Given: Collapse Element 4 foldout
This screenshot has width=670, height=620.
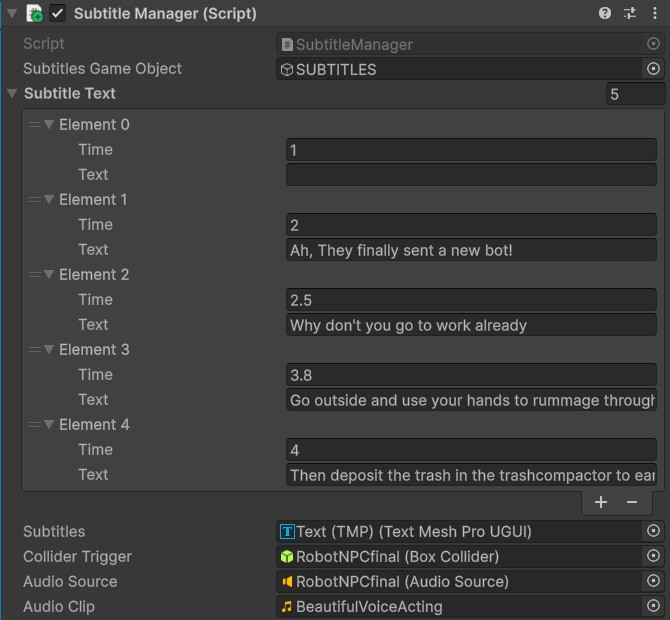Looking at the screenshot, I should click(x=49, y=424).
